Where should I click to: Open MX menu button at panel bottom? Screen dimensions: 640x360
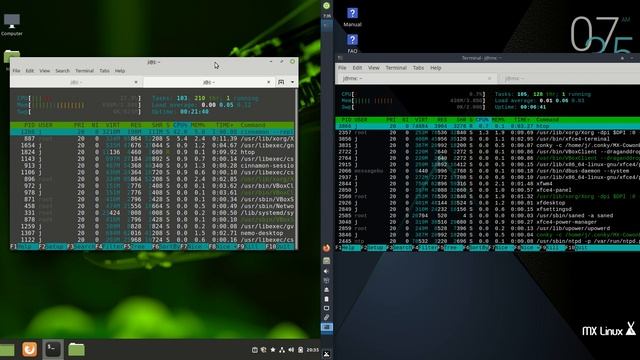[x=327, y=354]
